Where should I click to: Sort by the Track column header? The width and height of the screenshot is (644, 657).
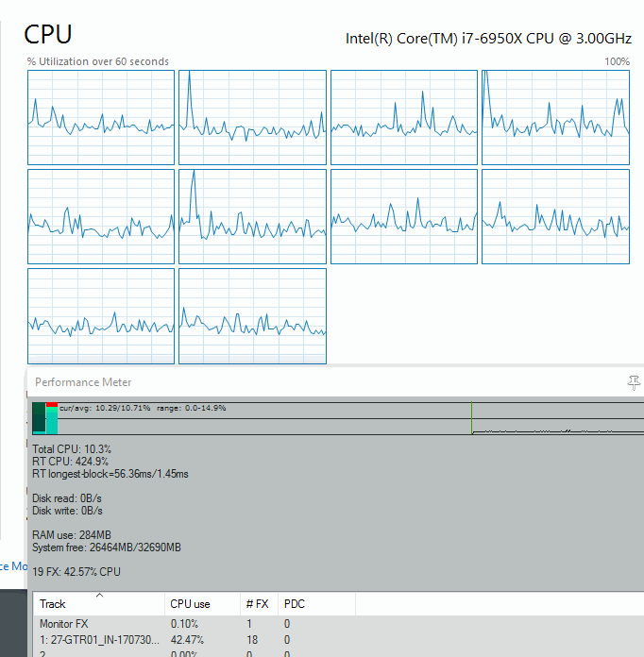pos(98,604)
